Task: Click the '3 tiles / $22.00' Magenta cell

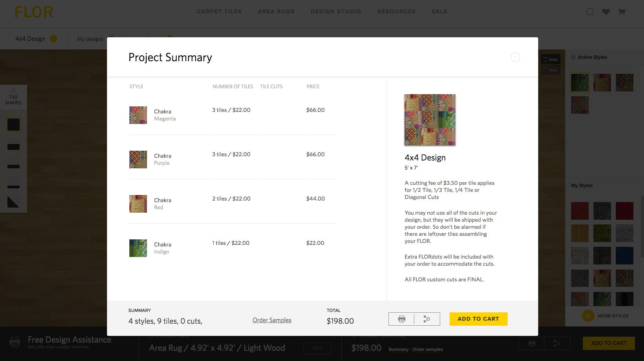Action: [x=231, y=110]
